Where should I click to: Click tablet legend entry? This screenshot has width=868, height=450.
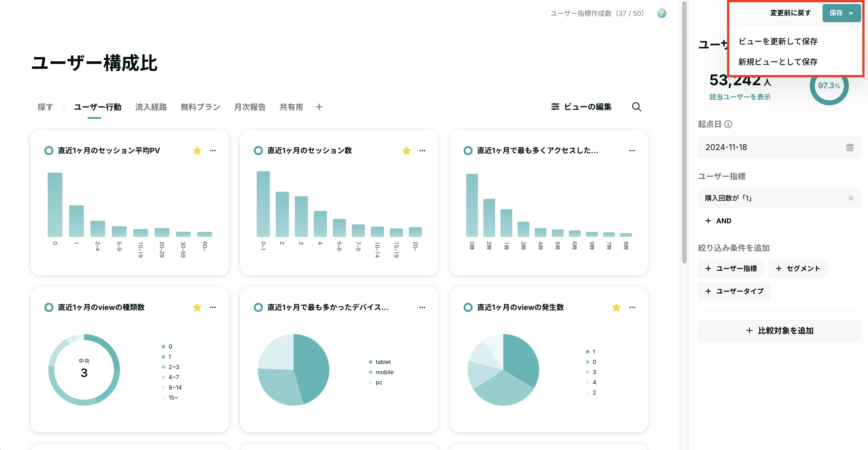(380, 362)
